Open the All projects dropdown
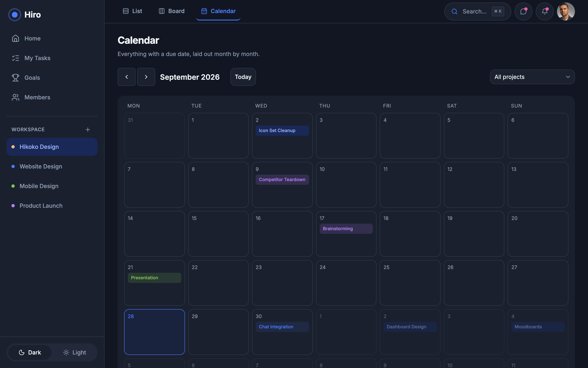 (x=532, y=77)
